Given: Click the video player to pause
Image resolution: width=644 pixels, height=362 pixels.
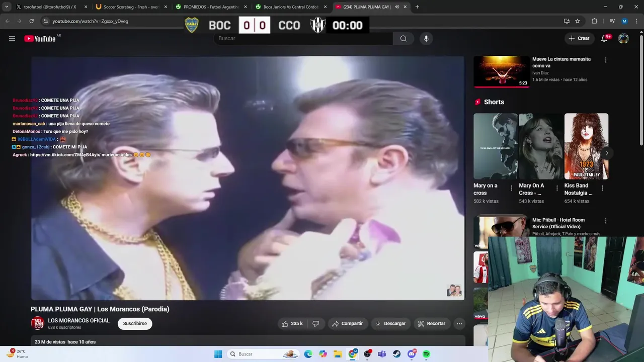Looking at the screenshot, I should pos(248,178).
